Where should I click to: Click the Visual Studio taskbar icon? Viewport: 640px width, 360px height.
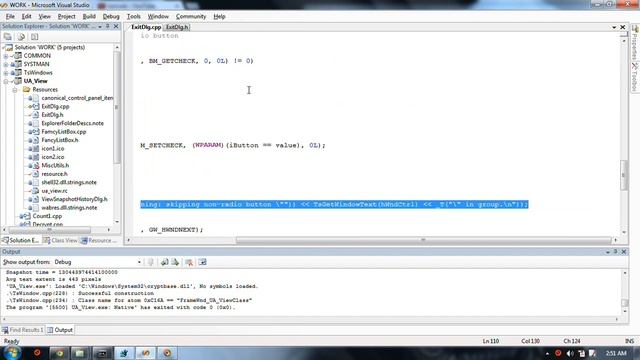(x=145, y=353)
